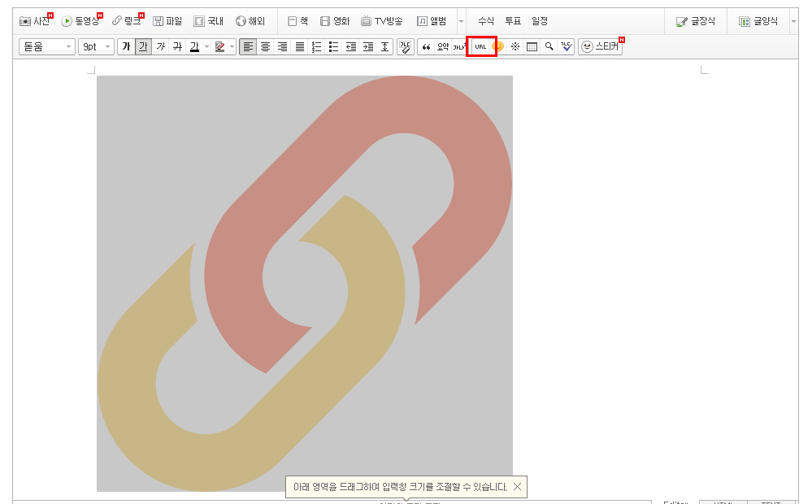Click the 요약 summary button

coord(443,46)
